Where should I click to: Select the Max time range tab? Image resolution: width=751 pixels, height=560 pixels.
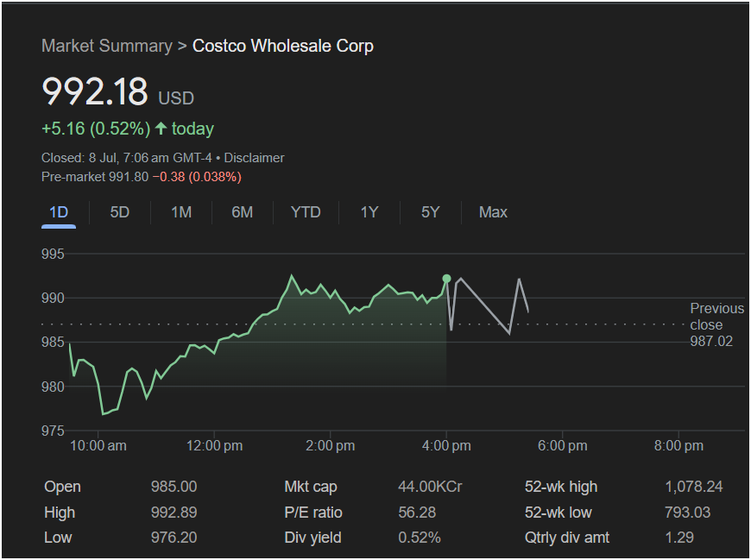pyautogui.click(x=493, y=212)
